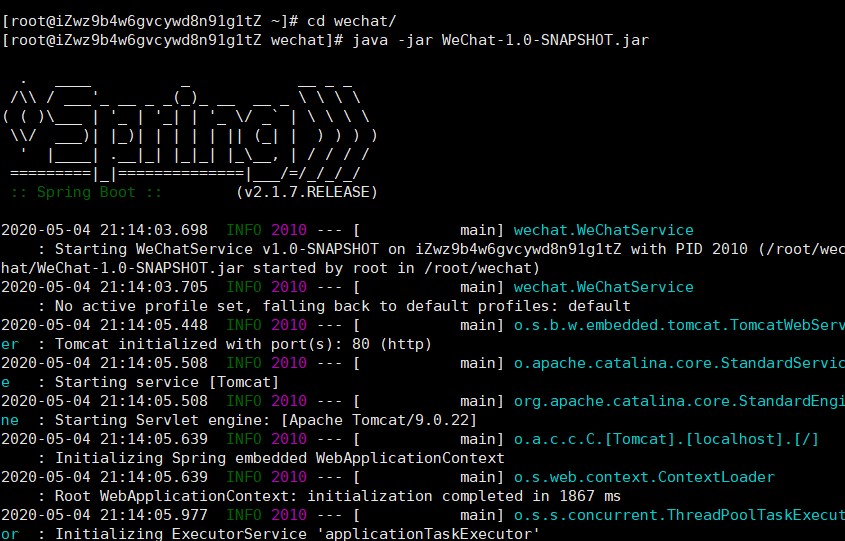Click the 'org.apache.catalina.core.StandardEngi' logger name
This screenshot has width=845, height=541.
coord(678,401)
